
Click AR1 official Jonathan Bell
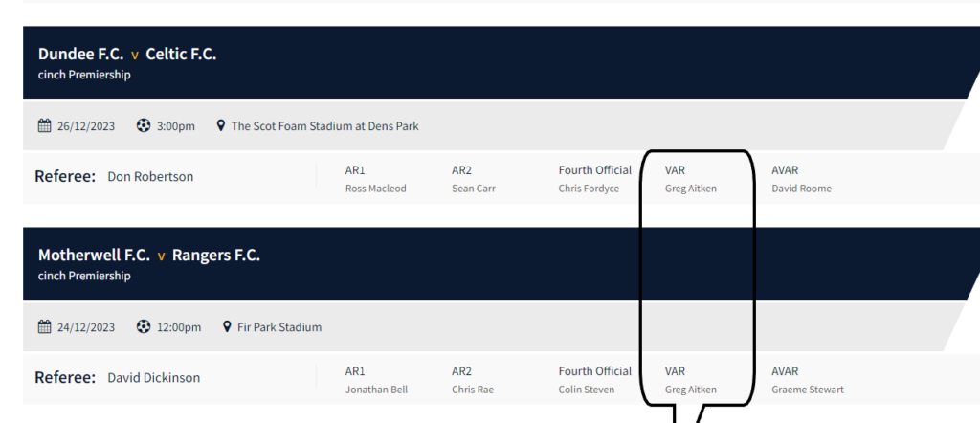pyautogui.click(x=374, y=390)
